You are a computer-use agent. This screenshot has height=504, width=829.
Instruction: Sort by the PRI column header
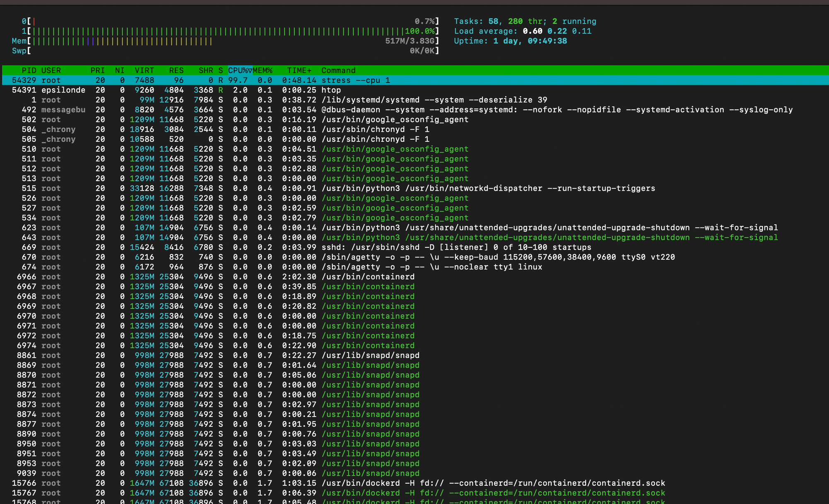tap(98, 70)
